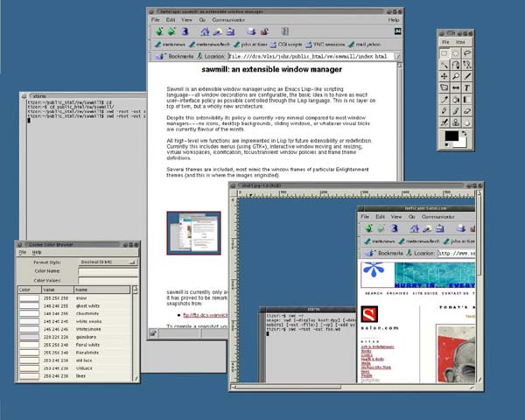Select the Pencil tool in GIMP toolbox

tap(444, 111)
